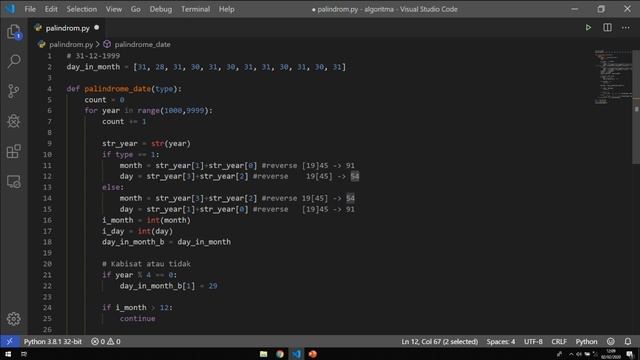Change indentation via Spaces: 4
640x360 pixels.
tap(500, 341)
